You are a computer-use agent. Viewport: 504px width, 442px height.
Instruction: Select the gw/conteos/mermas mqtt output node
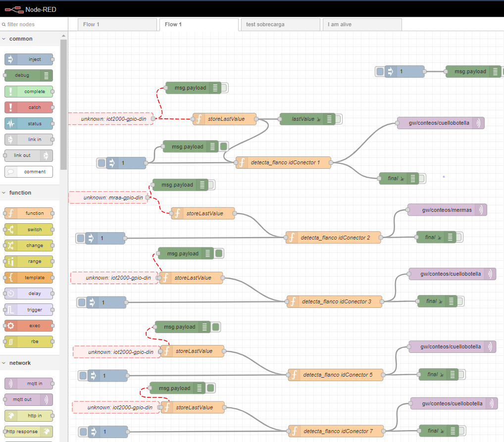tap(447, 210)
